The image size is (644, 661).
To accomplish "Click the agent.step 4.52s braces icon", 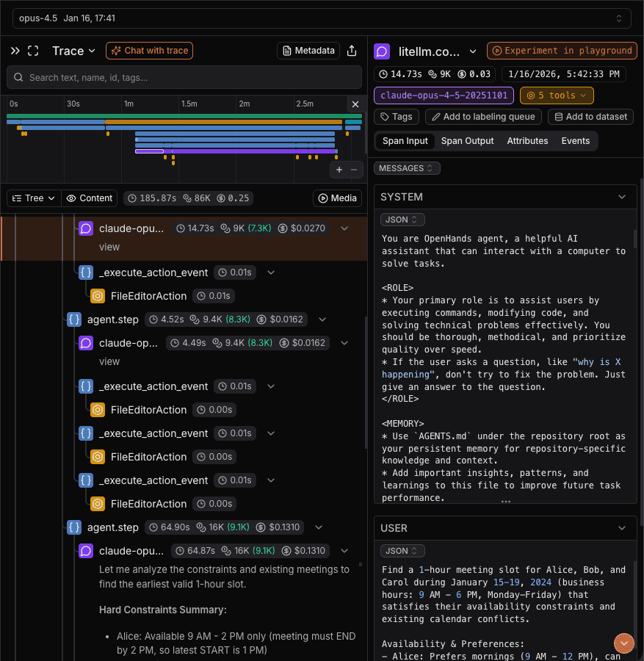I will tap(74, 319).
